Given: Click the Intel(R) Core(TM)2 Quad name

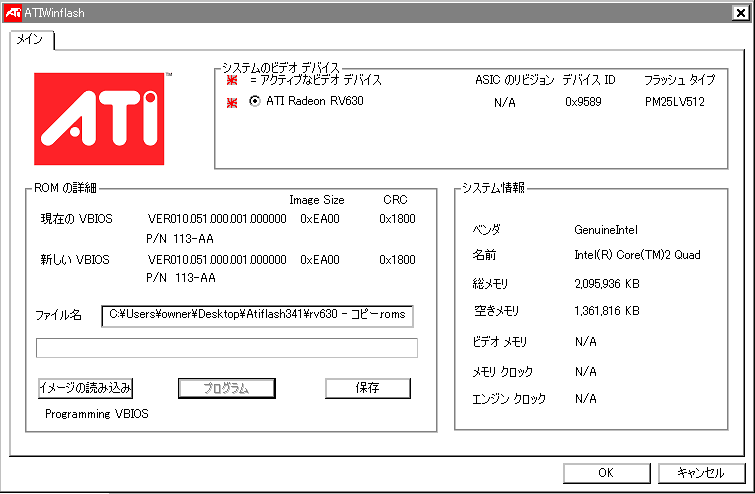Looking at the screenshot, I should click(x=637, y=255).
